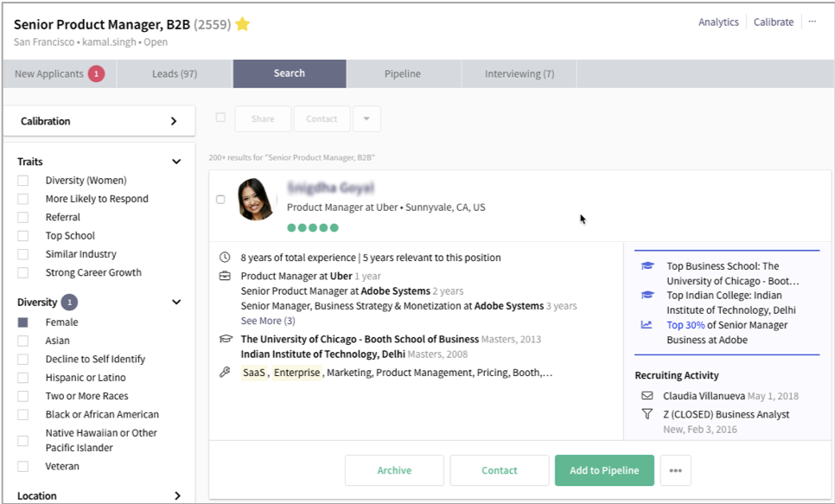Expand See More (3) positions

(x=268, y=321)
